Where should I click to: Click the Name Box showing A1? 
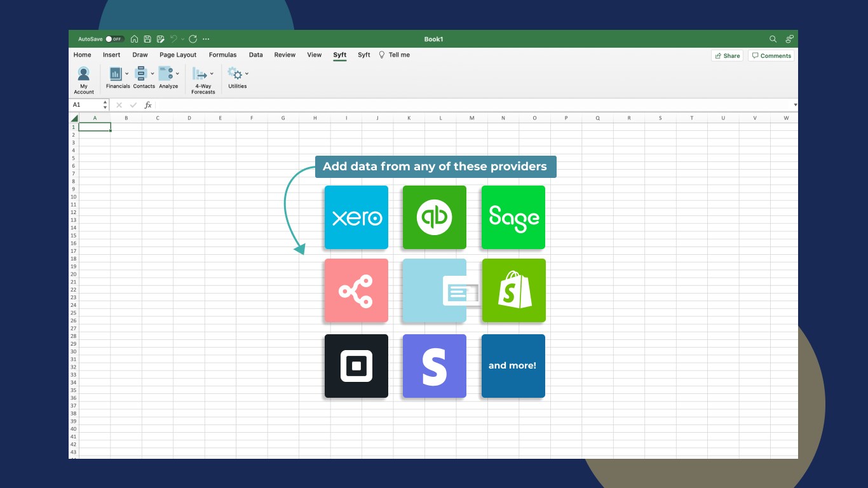pyautogui.click(x=85, y=105)
